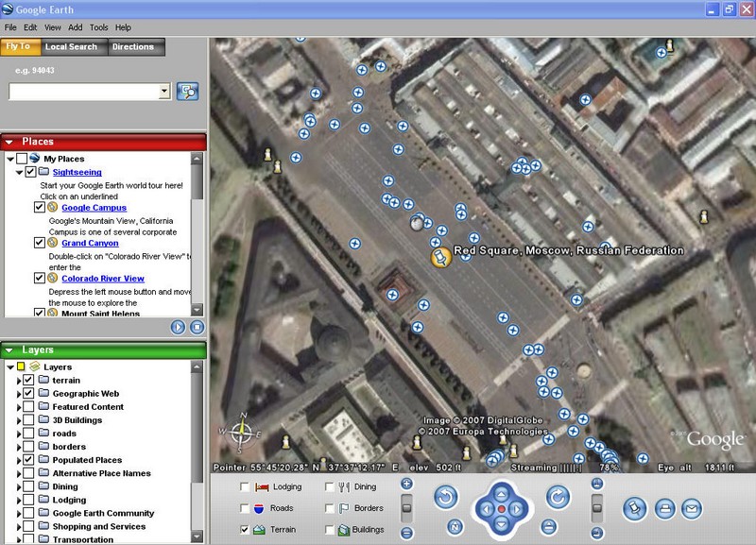756x545 pixels.
Task: Click the search magnifier button
Action: coord(187,91)
